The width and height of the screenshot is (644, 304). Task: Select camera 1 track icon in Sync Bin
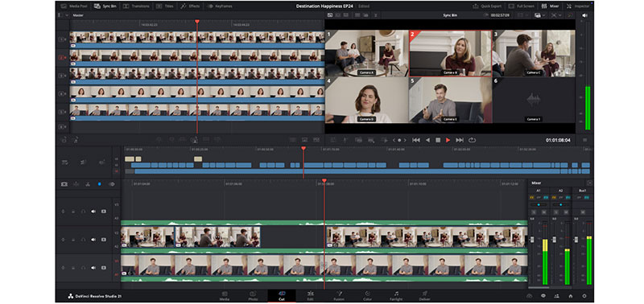(63, 39)
